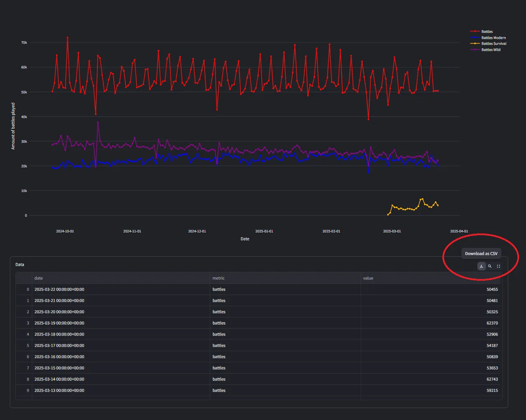This screenshot has width=526, height=420.
Task: Select the cell 2025-03-21 00:00:00+00:00
Action: (121, 301)
